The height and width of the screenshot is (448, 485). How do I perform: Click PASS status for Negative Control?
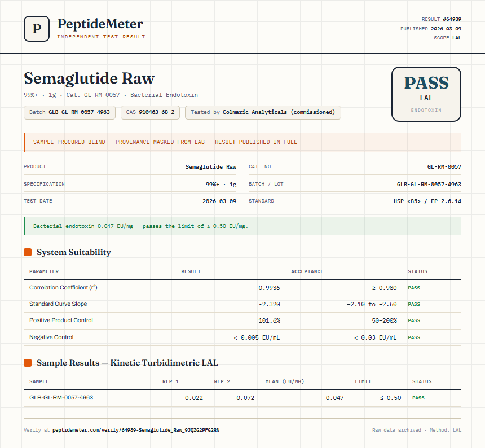click(x=414, y=338)
